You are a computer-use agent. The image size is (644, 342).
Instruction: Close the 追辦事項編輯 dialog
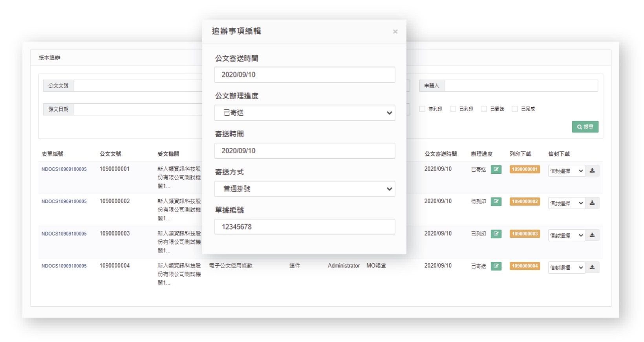point(395,31)
